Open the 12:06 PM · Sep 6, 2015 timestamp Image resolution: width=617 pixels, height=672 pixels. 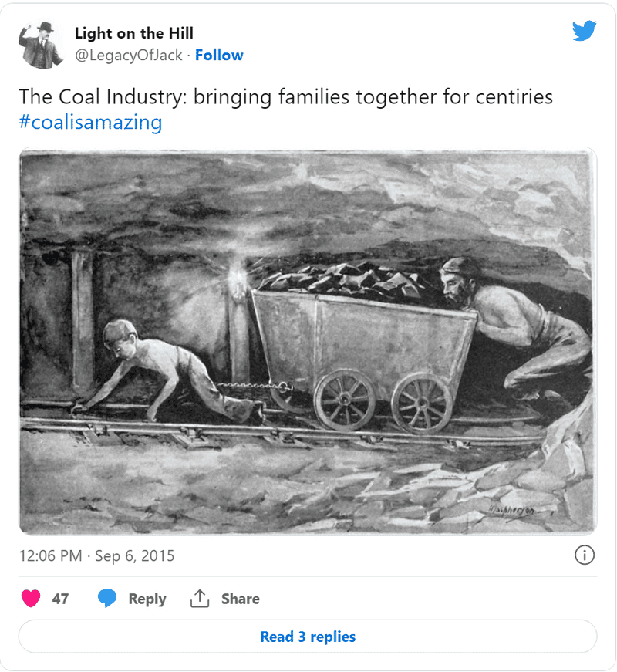point(97,555)
